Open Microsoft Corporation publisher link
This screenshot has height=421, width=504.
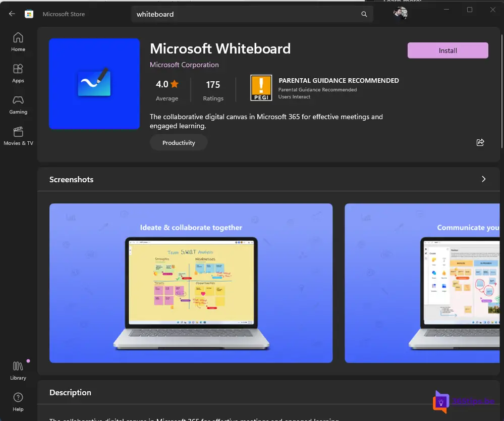pos(184,65)
